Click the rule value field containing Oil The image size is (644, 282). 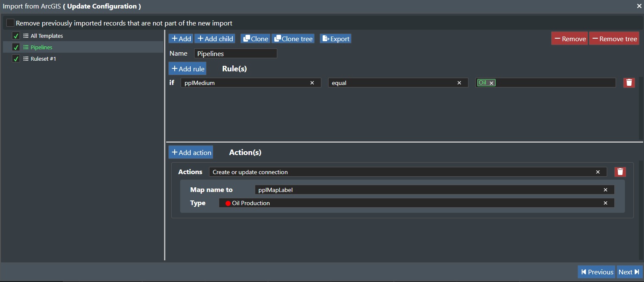coord(546,83)
